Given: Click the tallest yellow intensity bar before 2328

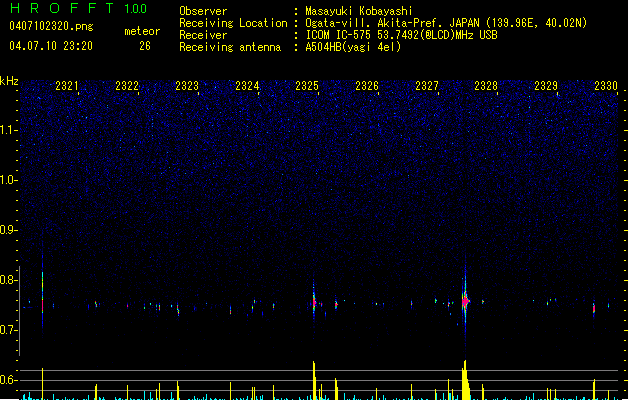Looking at the screenshot, I should (465, 380).
